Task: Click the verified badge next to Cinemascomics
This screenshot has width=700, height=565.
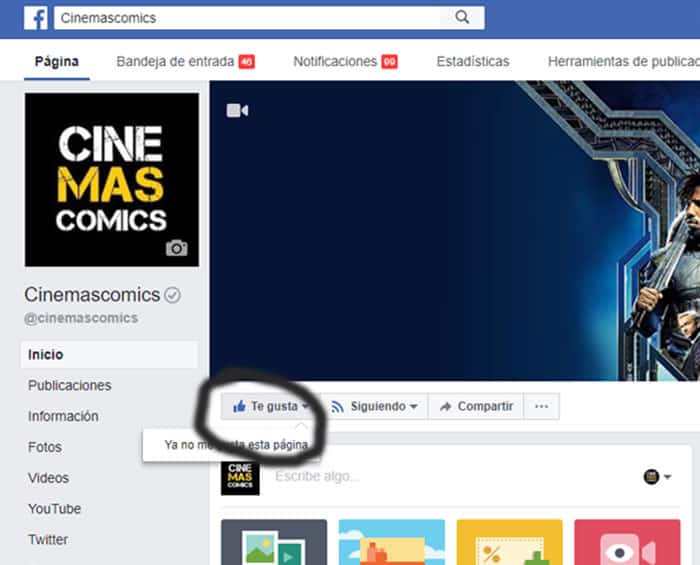Action: (173, 295)
